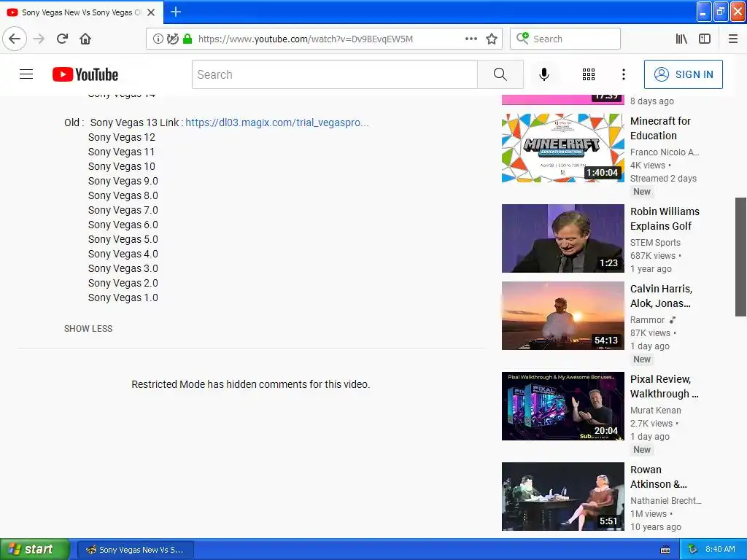The image size is (747, 560).
Task: Open page actions three-dot menu in address bar
Action: pos(471,39)
